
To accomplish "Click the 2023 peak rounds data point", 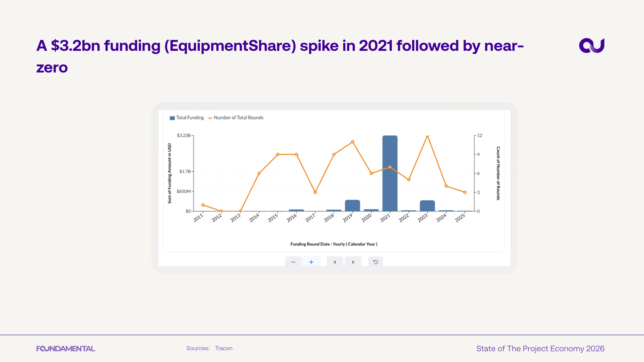I will [x=427, y=136].
